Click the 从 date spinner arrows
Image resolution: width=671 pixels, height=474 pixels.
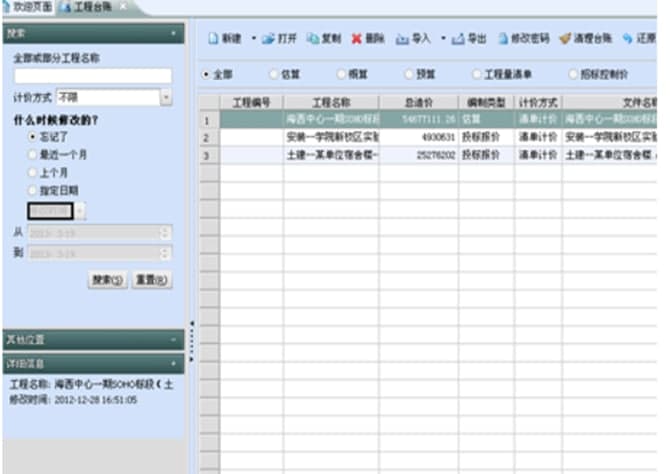point(165,233)
